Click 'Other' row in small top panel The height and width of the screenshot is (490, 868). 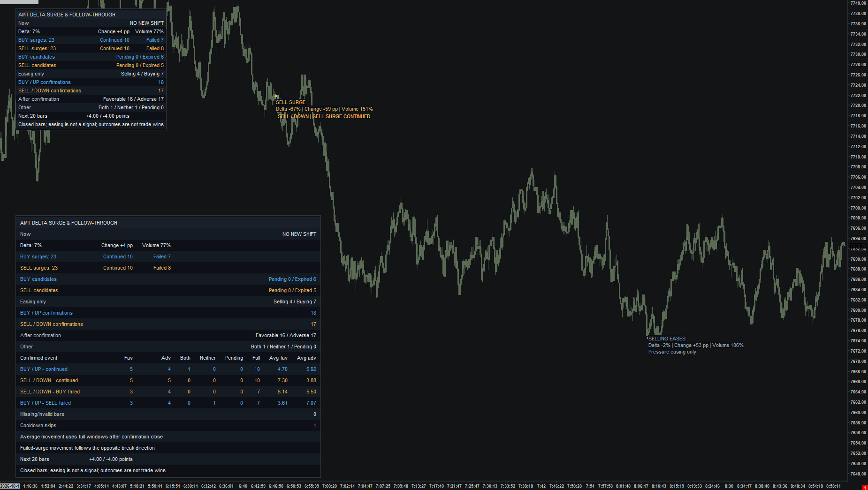pos(91,107)
